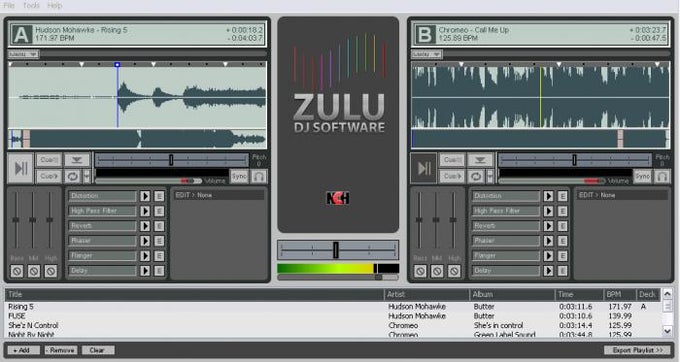Play or pause deck B
Screen dimensions: 680x362
[424, 168]
